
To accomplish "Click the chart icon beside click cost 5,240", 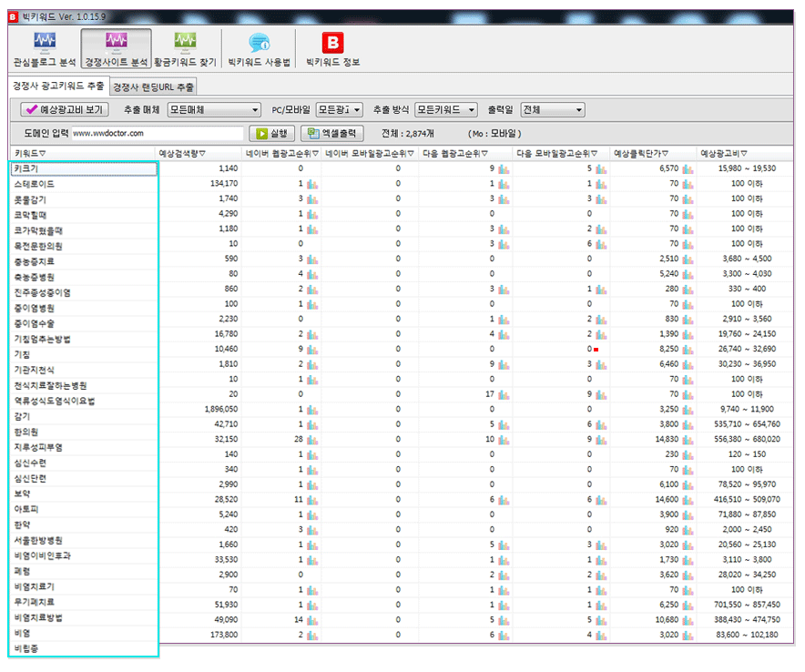I will (x=688, y=274).
